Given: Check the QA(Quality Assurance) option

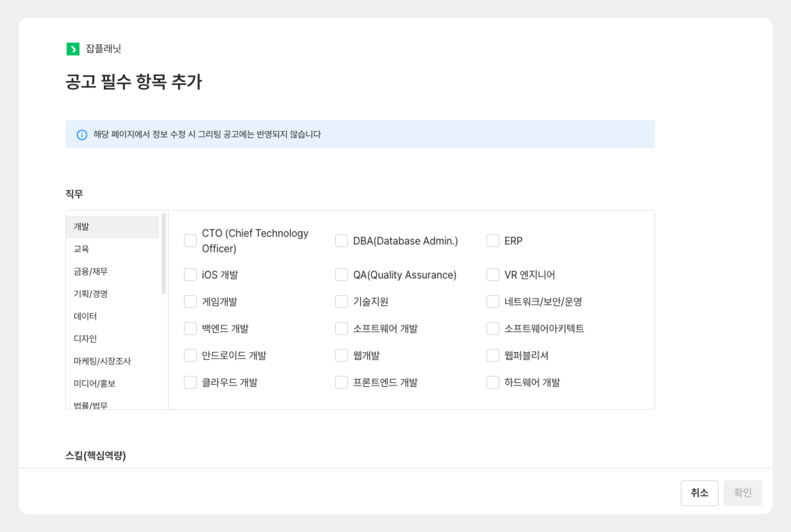Looking at the screenshot, I should [x=341, y=275].
